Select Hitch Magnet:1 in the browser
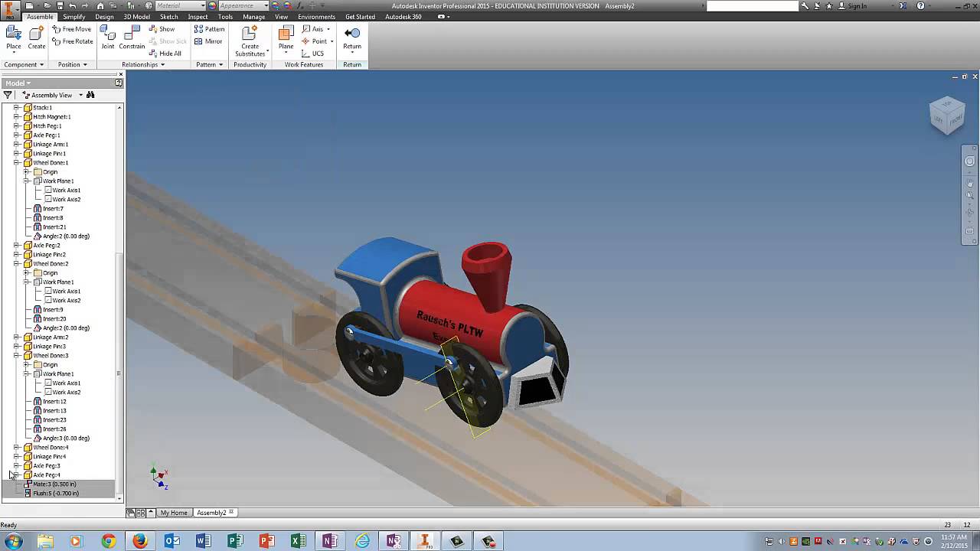This screenshot has height=551, width=980. pyautogui.click(x=52, y=117)
